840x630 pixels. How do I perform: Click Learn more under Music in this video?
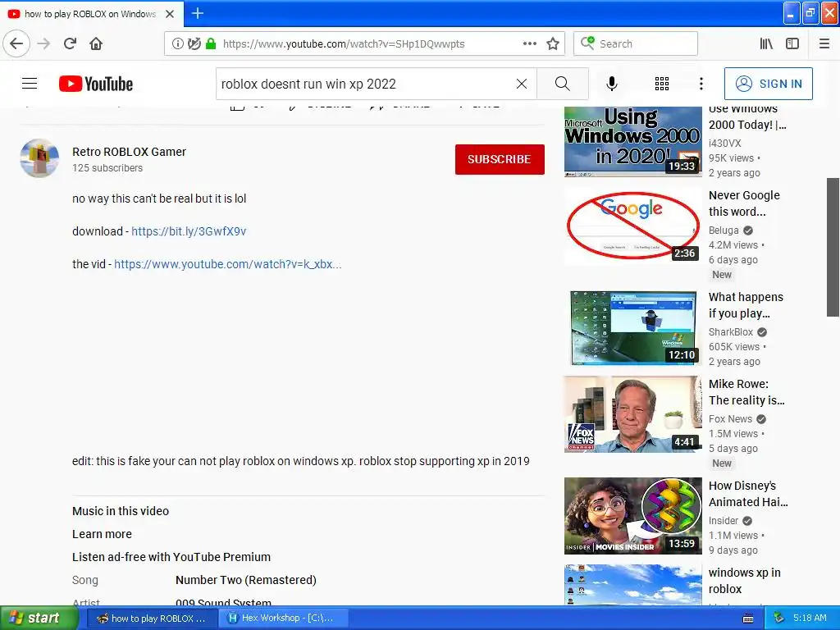[102, 534]
